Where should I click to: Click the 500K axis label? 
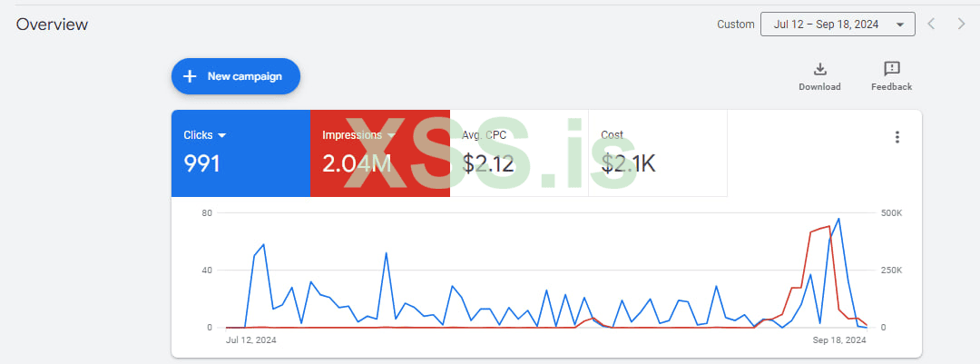click(891, 213)
